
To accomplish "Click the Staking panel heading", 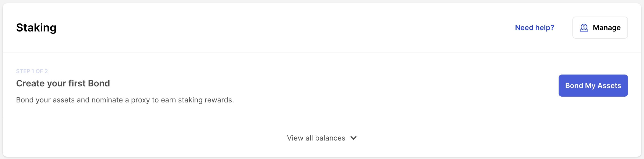I will pyautogui.click(x=36, y=28).
